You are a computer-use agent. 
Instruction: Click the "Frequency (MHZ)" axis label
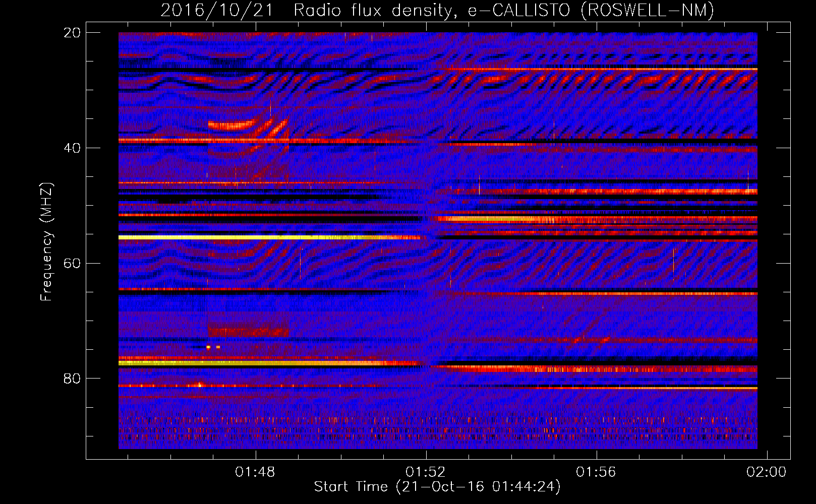[x=46, y=242]
